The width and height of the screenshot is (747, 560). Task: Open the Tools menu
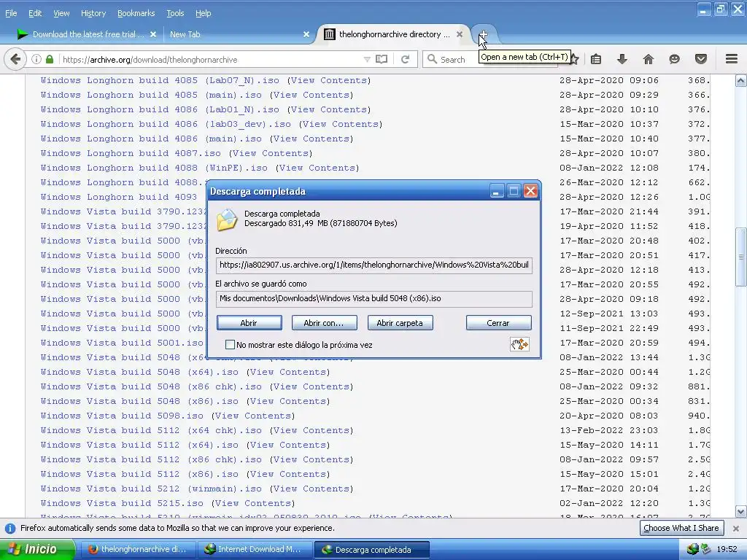tap(175, 13)
